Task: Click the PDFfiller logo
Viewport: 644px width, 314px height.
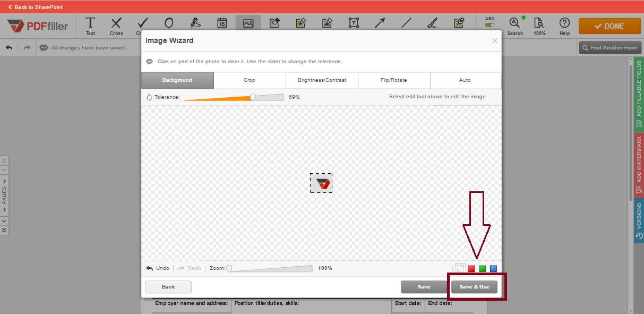Action: click(37, 26)
